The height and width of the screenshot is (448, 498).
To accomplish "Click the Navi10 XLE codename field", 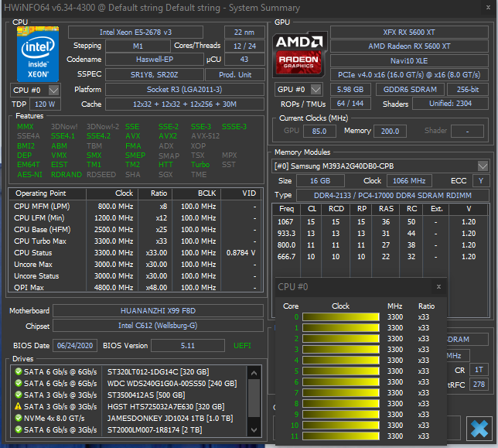I will (409, 60).
